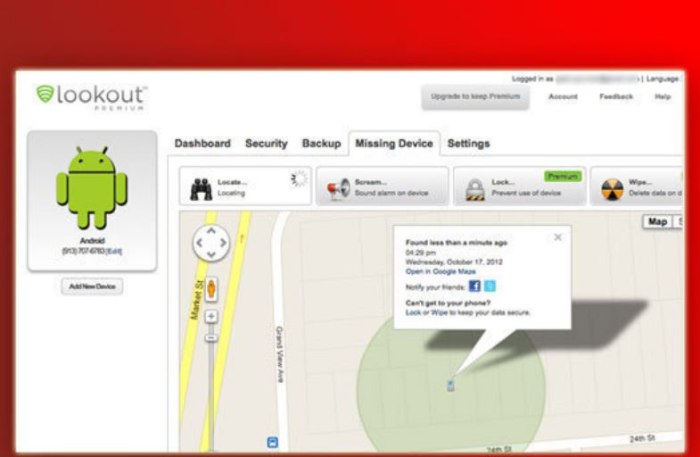
Task: Open the Help link
Action: click(x=662, y=96)
